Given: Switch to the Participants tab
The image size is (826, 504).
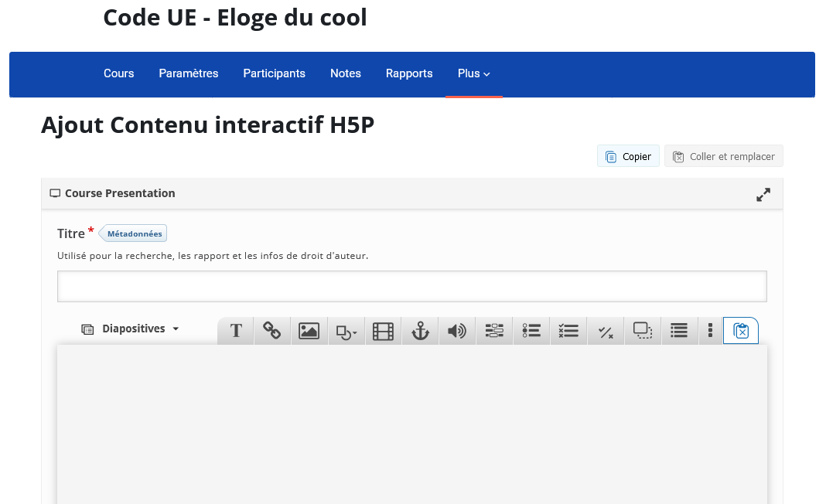Looking at the screenshot, I should tap(274, 73).
